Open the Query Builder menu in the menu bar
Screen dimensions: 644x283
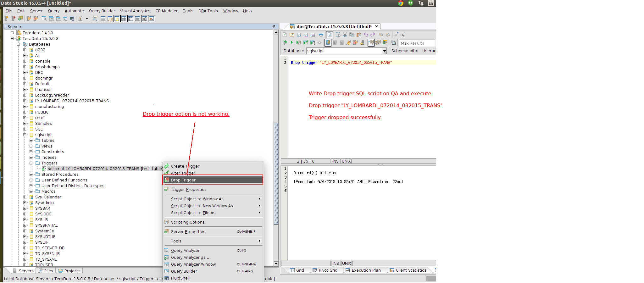click(x=102, y=11)
